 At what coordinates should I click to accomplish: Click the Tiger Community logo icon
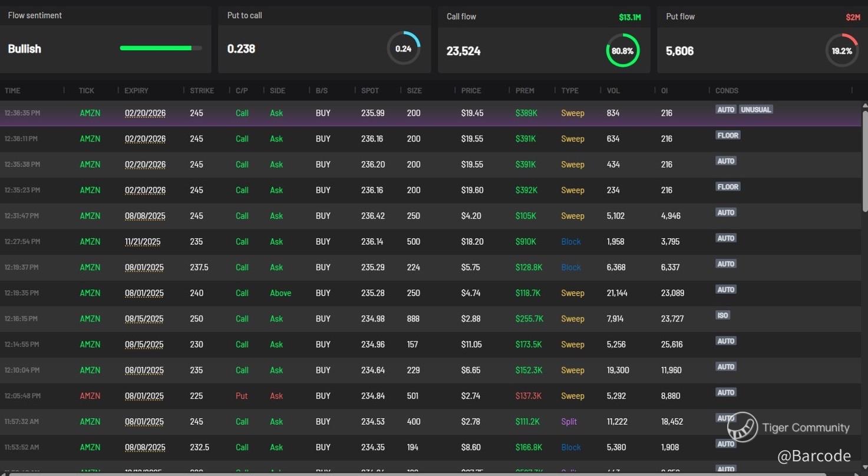click(742, 427)
